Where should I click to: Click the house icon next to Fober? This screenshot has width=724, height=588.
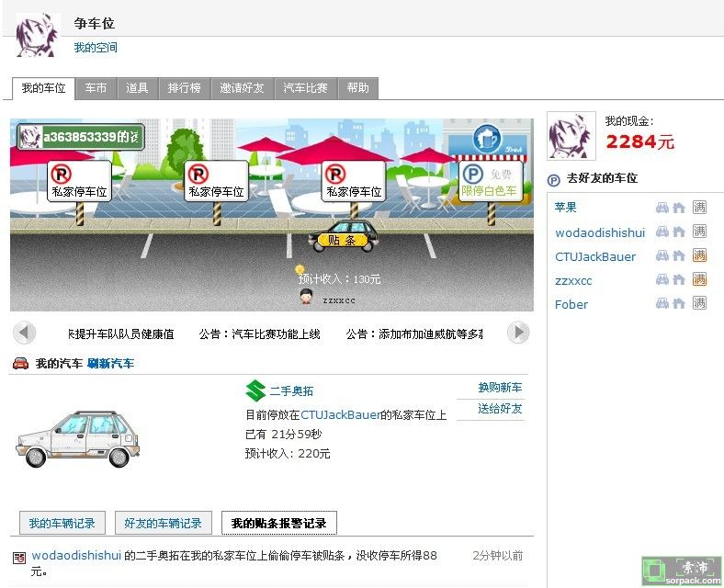(679, 303)
